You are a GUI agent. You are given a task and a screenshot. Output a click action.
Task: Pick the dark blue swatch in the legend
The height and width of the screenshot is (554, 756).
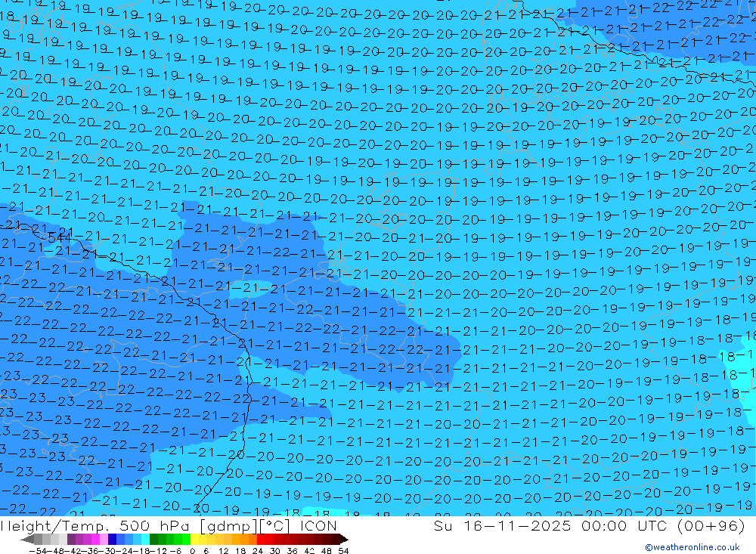112,539
